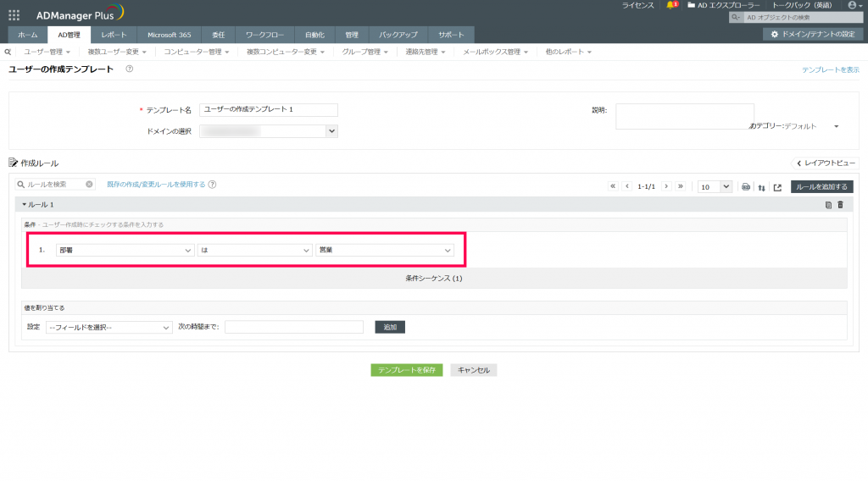Click the 追加 button
Image resolution: width=868 pixels, height=481 pixels.
point(390,328)
